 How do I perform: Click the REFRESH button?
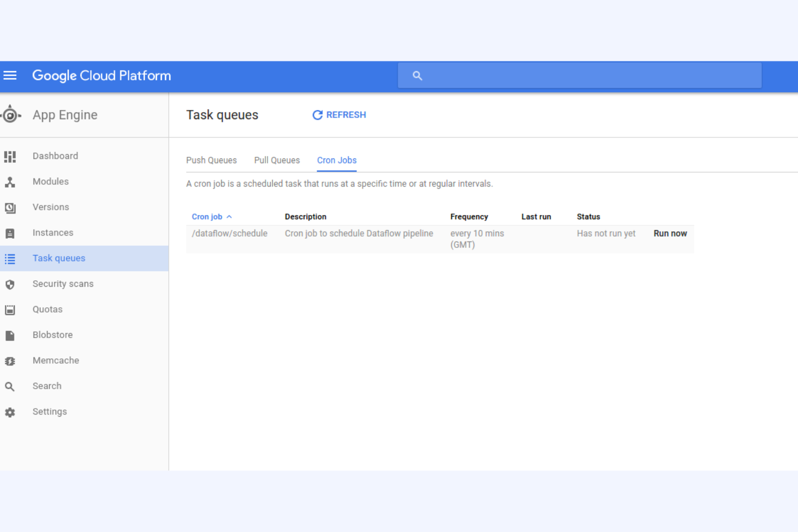coord(339,115)
